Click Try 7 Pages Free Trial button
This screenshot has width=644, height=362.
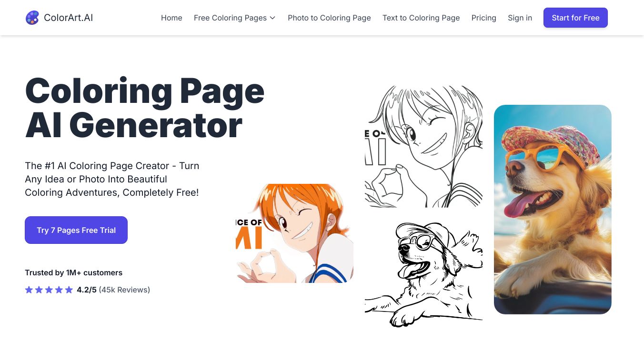76,230
